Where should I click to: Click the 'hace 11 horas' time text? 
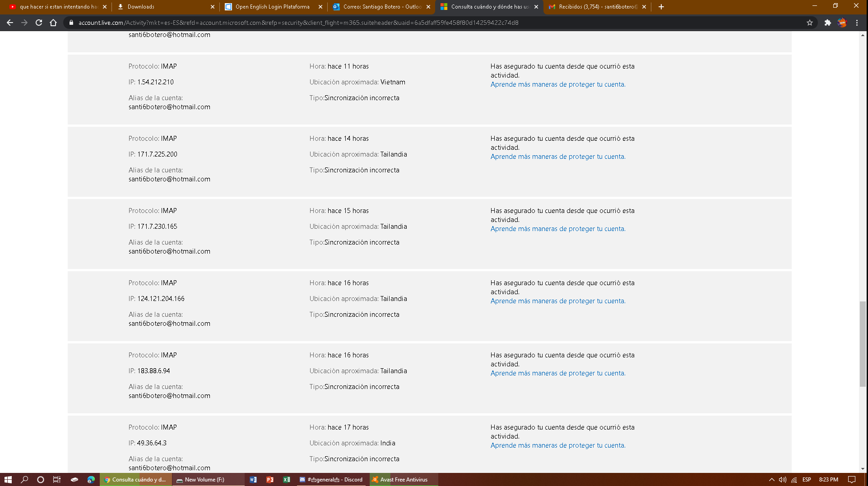[x=348, y=66]
